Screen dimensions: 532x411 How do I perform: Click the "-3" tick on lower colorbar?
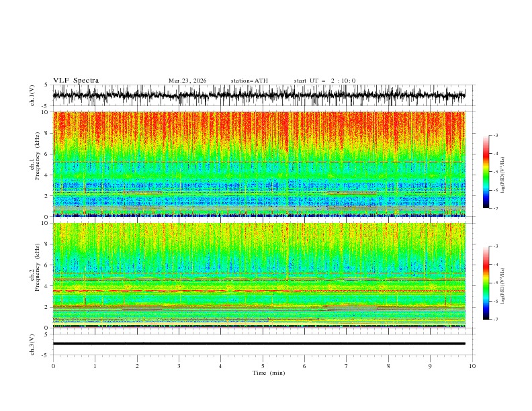(496, 246)
